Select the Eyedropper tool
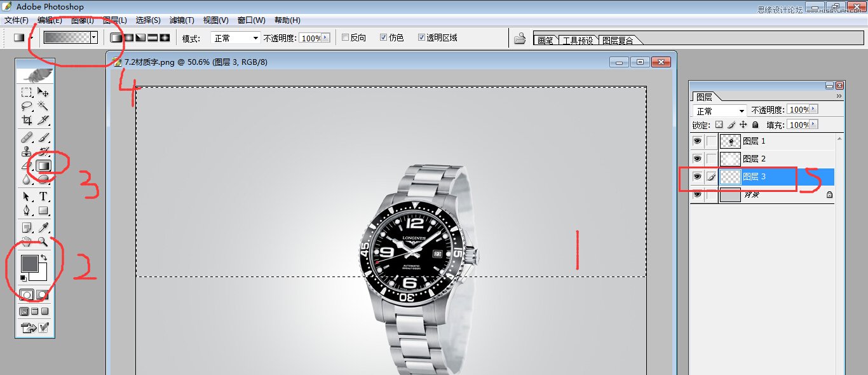 (43, 228)
